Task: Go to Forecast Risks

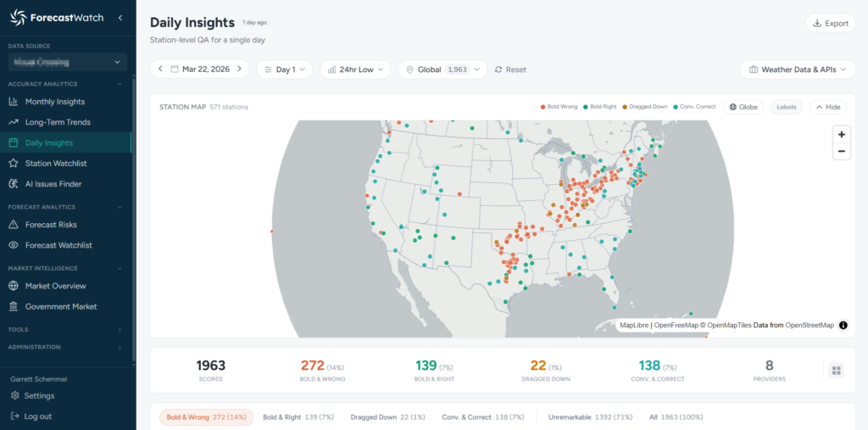Action: click(x=51, y=225)
